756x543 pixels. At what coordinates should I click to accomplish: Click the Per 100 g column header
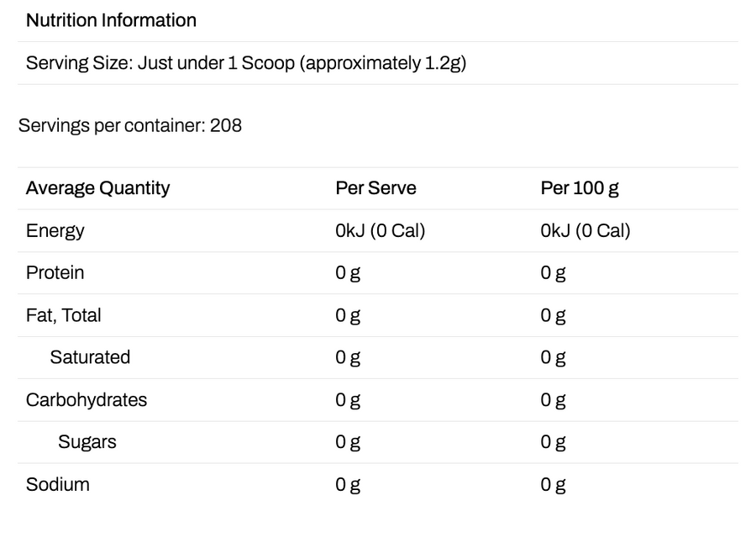click(580, 188)
